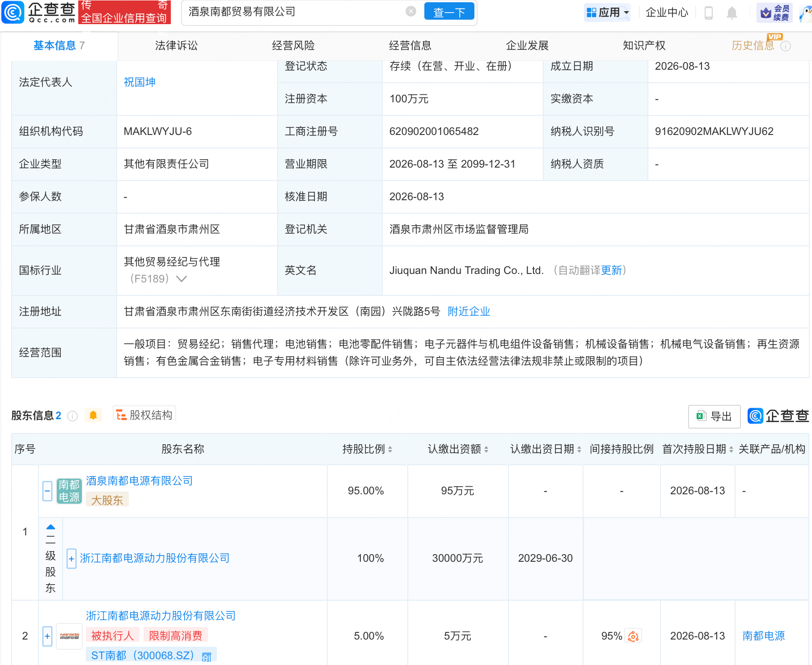Open row 2 浙江南都电源动力股份有限公司 link
This screenshot has height=665, width=812.
coord(161,616)
